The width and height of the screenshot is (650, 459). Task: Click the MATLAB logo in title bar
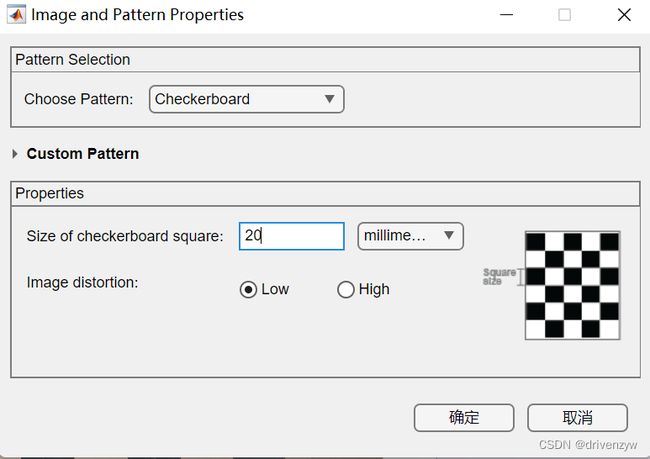click(x=16, y=15)
